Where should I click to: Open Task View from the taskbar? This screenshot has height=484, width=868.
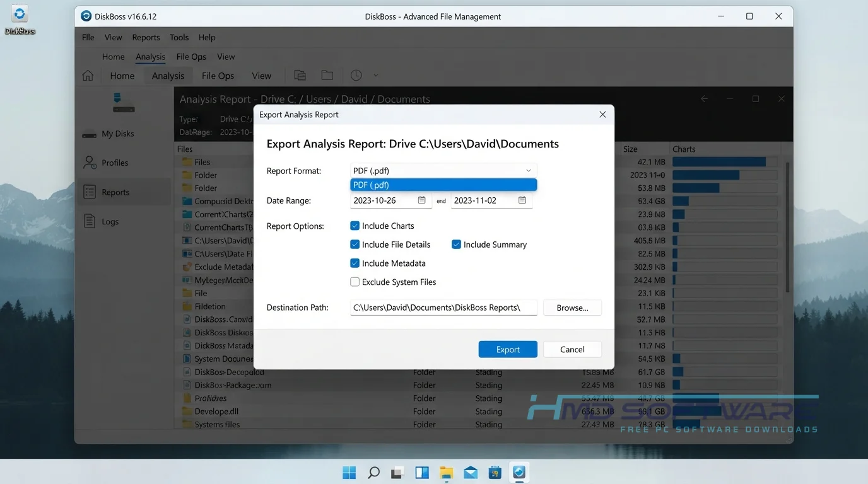(x=397, y=472)
